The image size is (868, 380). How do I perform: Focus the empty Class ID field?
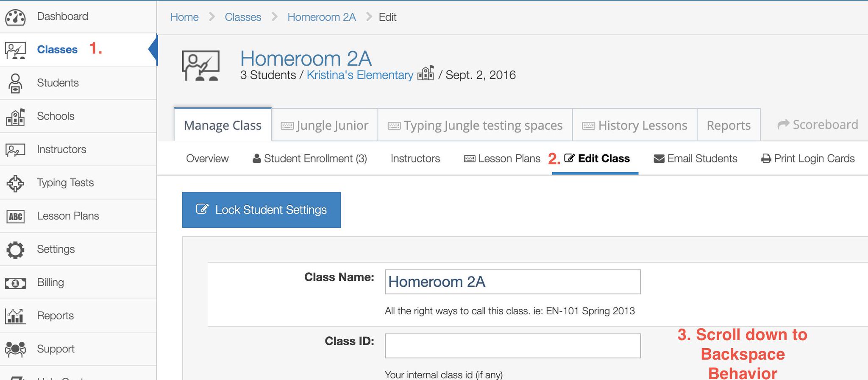coord(513,346)
